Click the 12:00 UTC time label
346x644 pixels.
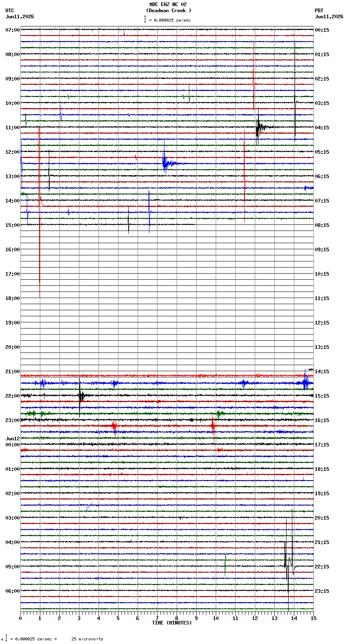13,152
